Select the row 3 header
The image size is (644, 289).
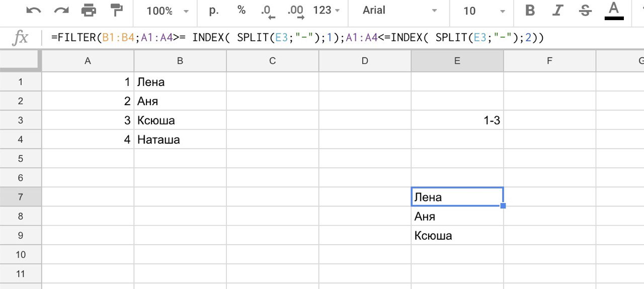click(x=21, y=121)
